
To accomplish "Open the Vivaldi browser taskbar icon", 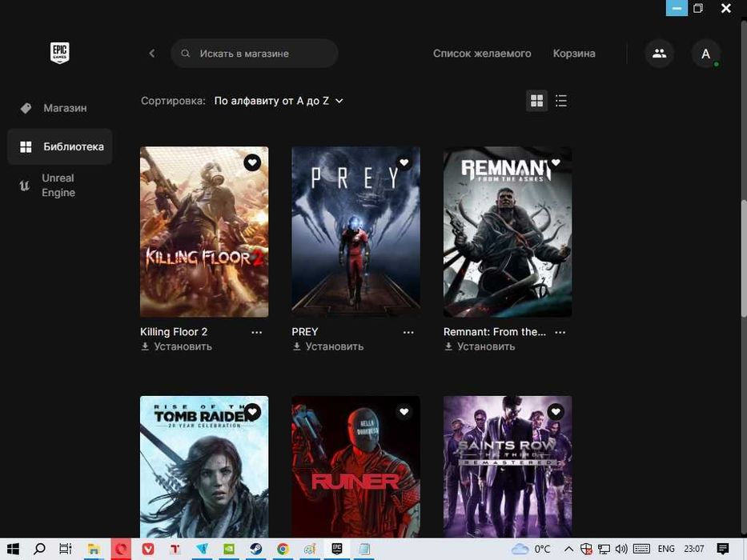I will [x=148, y=549].
